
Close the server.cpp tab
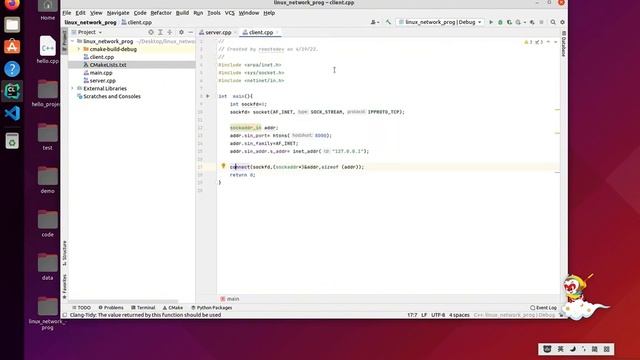[x=235, y=32]
